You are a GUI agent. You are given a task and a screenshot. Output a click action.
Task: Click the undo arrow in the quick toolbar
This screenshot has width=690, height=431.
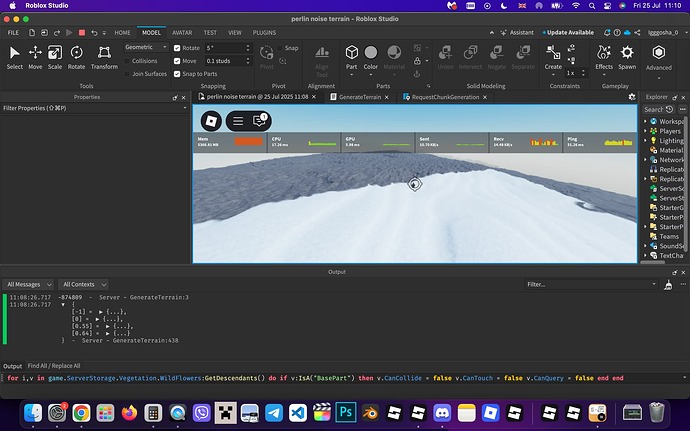94,33
